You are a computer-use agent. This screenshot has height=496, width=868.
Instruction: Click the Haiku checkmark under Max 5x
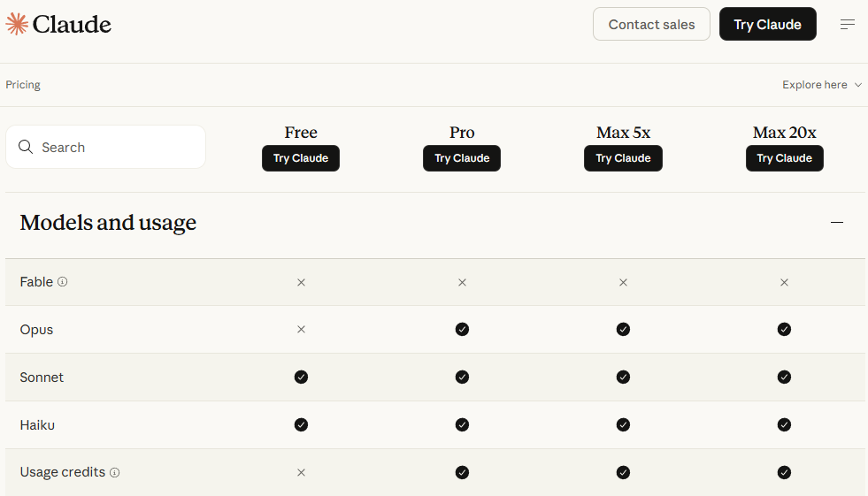(x=623, y=424)
